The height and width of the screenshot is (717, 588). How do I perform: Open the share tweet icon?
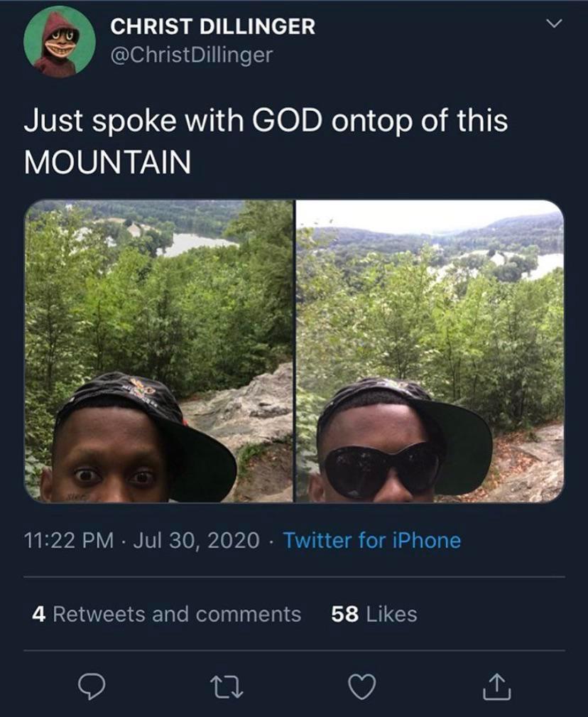click(496, 686)
